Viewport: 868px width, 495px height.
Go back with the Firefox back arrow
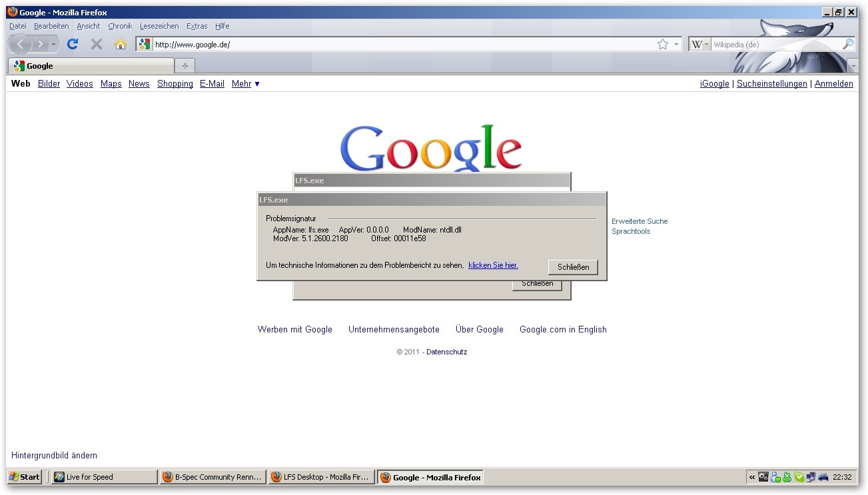coord(21,44)
